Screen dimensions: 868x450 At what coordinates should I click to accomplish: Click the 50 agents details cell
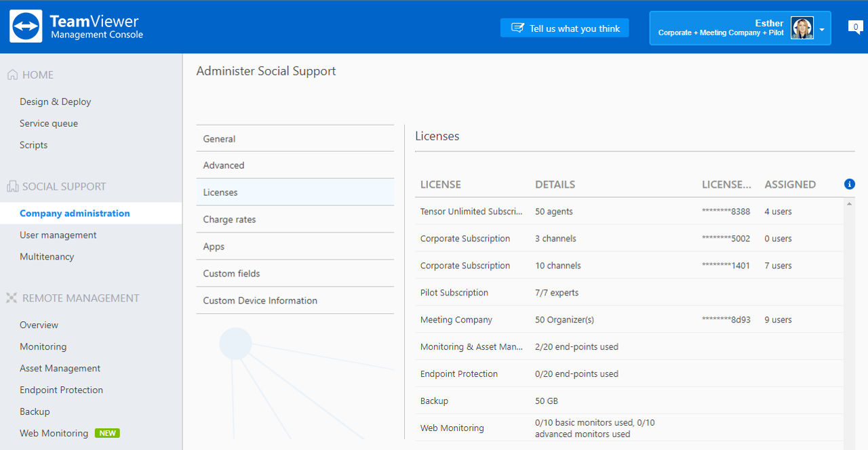click(554, 211)
